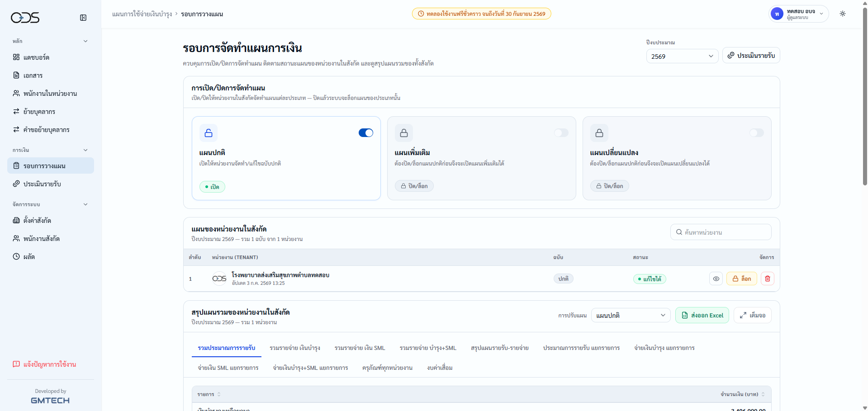Click the document icon beside เอกสาร

point(16,75)
